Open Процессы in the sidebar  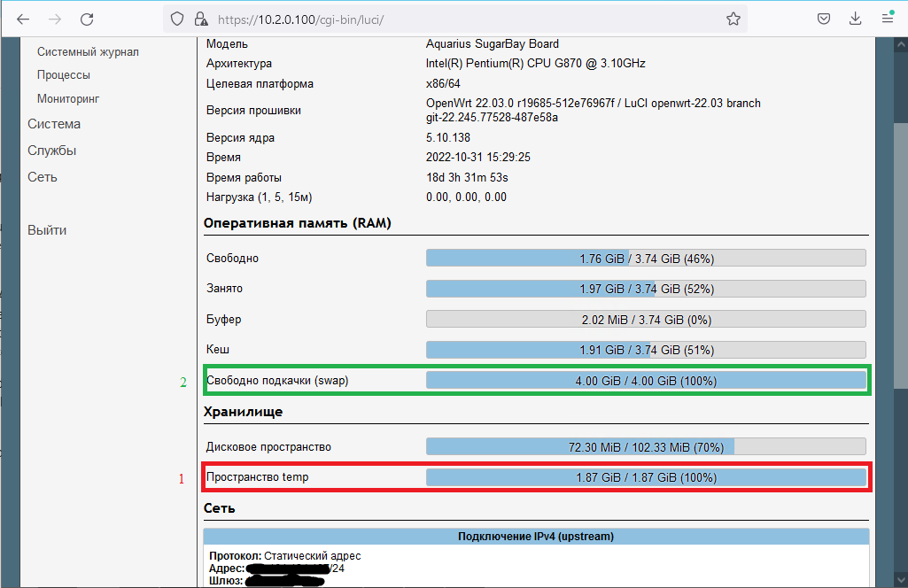click(64, 75)
